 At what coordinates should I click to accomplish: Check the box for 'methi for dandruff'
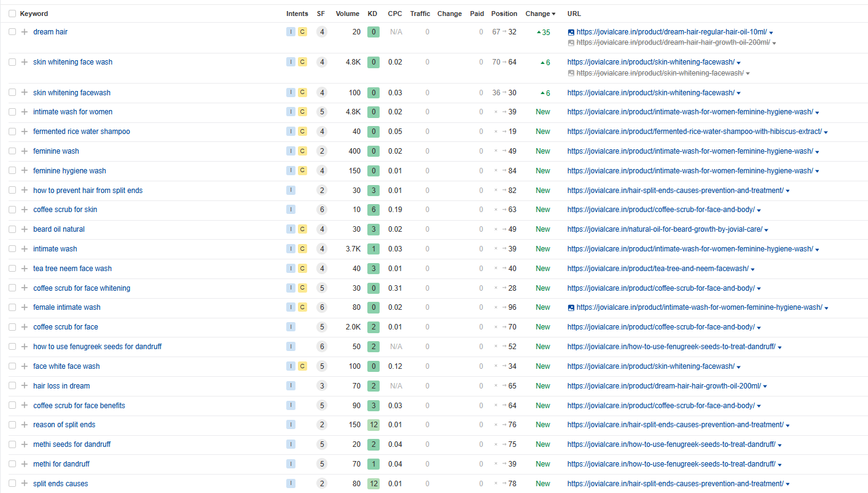click(12, 464)
